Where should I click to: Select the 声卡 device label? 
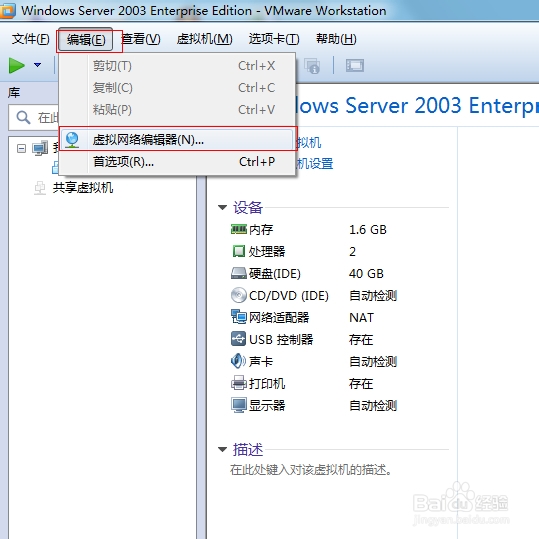point(261,362)
